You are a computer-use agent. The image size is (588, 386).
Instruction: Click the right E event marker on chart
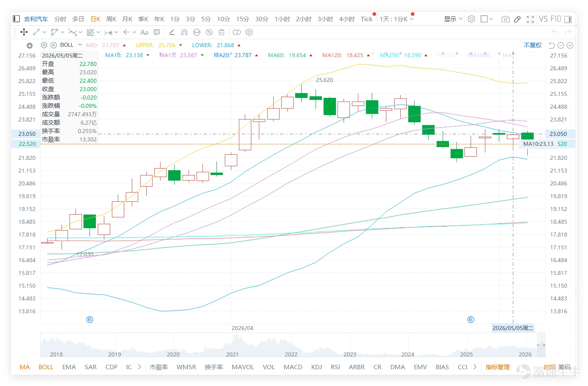[x=471, y=319]
